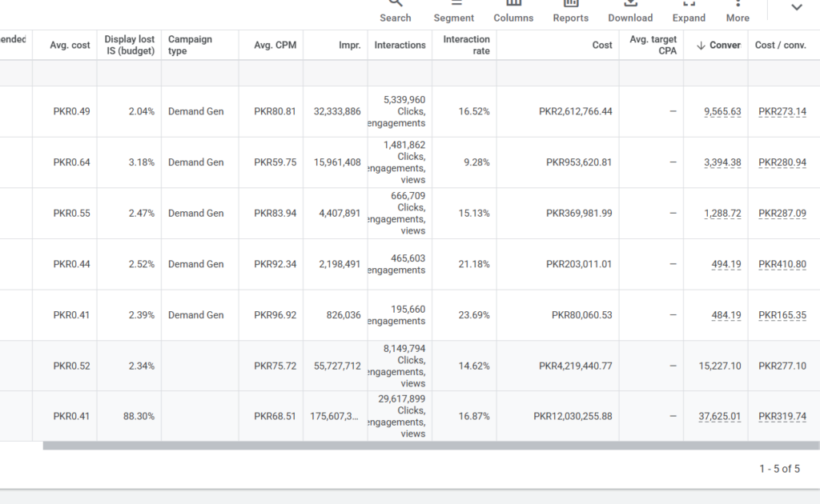Collapse the chart with the chevron arrow
The width and height of the screenshot is (820, 504).
[797, 8]
